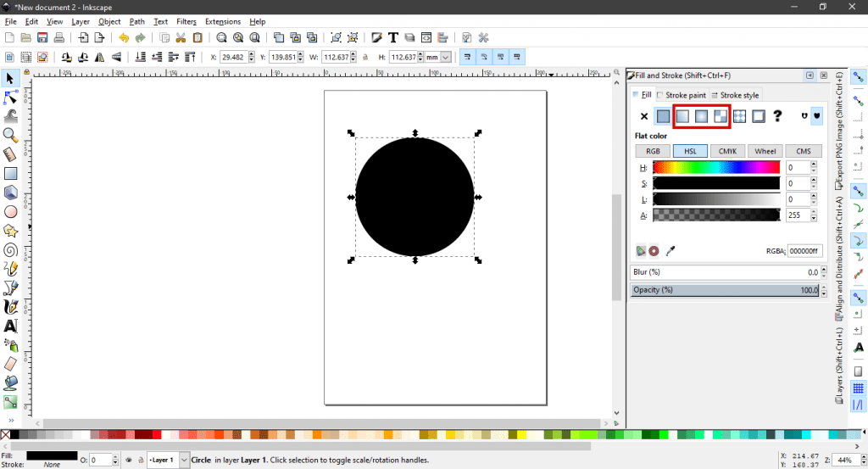Click the scissors Cut icon

[181, 38]
